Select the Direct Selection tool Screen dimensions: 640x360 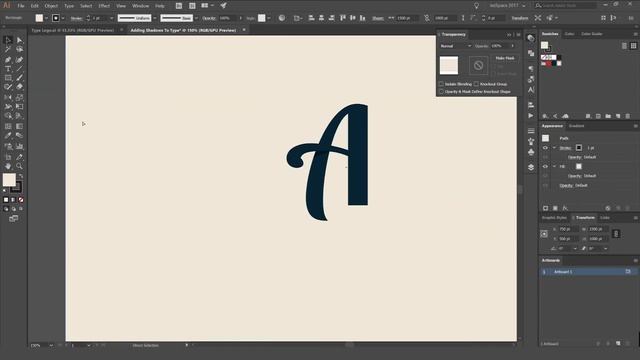pyautogui.click(x=19, y=40)
